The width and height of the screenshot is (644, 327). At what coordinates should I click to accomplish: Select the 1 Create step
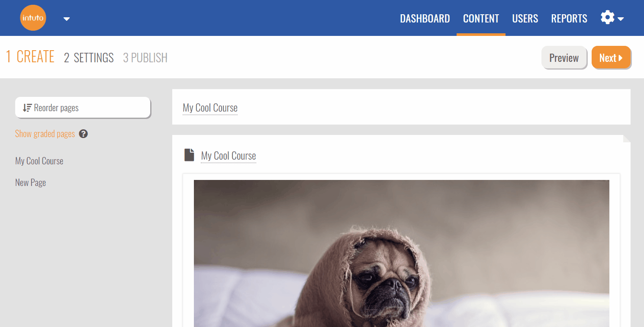[30, 57]
